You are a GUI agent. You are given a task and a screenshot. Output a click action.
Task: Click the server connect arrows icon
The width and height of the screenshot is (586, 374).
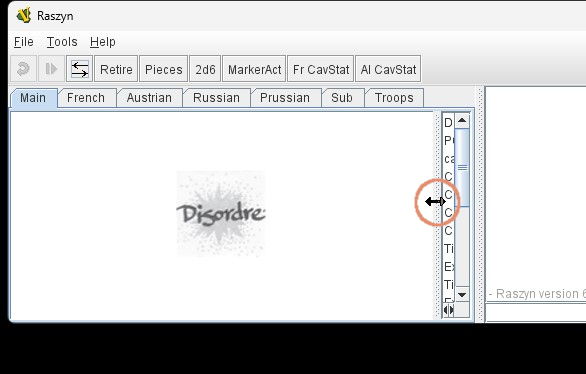click(80, 69)
